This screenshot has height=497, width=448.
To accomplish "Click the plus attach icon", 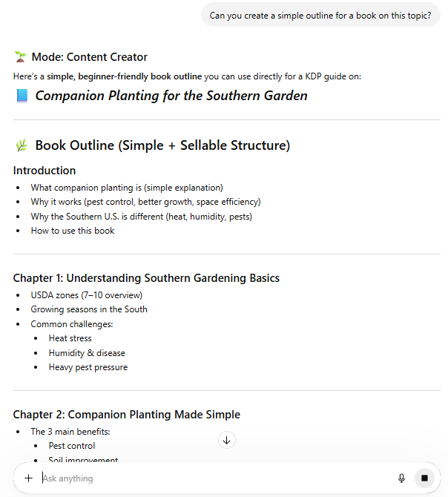I will pyautogui.click(x=28, y=478).
